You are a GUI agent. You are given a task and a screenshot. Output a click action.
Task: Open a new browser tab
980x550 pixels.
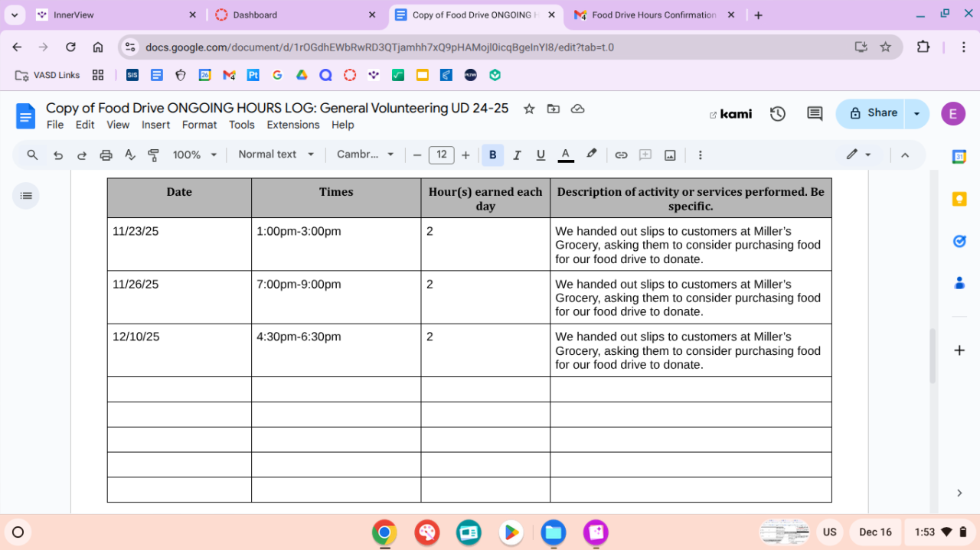pyautogui.click(x=758, y=15)
